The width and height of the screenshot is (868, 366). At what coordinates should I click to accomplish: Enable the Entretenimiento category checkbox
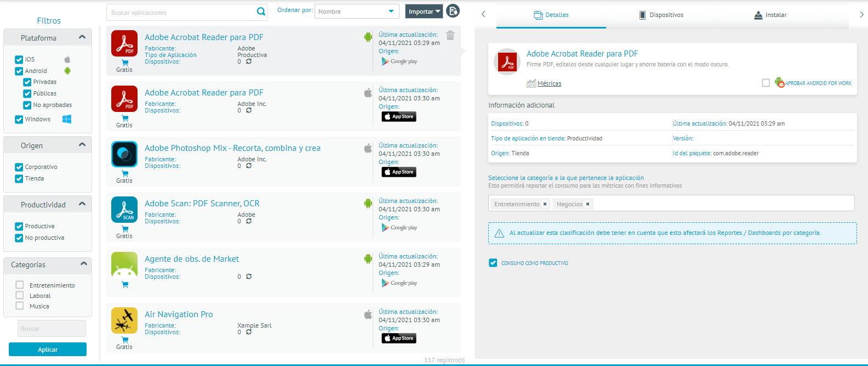pos(20,285)
